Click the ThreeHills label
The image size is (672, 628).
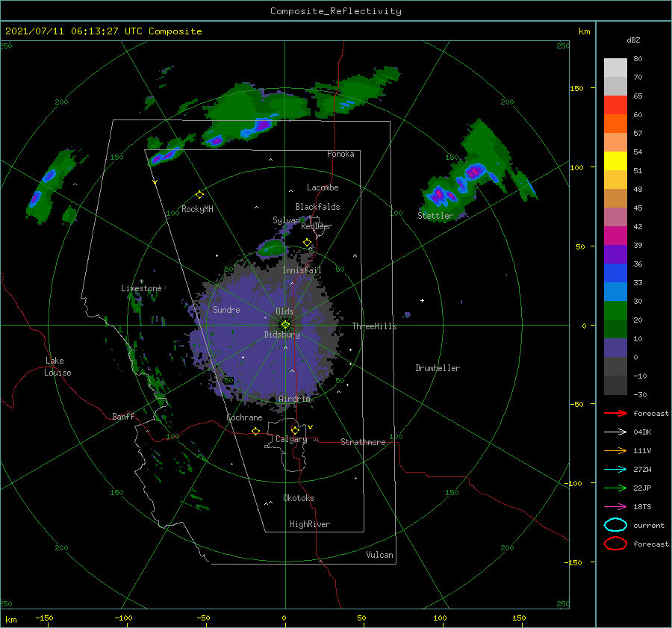coord(375,326)
